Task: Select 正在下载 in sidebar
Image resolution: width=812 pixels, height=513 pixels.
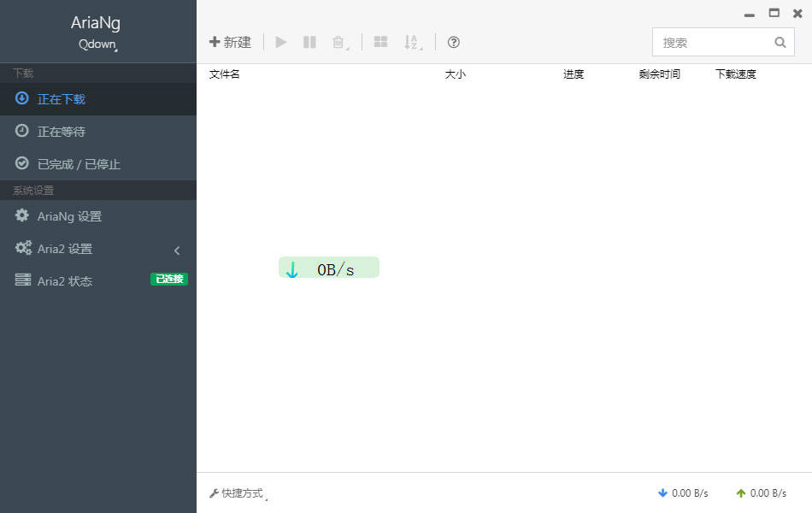Action: click(62, 98)
